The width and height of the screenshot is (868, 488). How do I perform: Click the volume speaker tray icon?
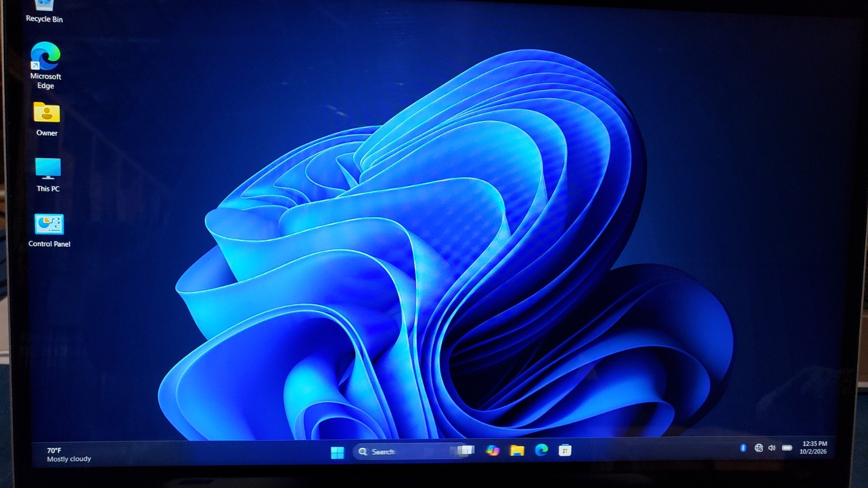click(772, 448)
